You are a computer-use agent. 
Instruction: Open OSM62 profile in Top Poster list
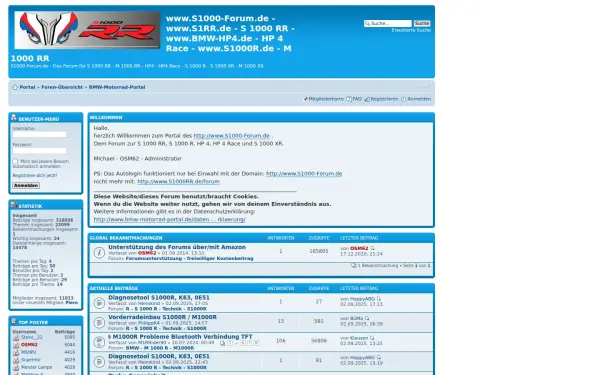pos(29,345)
